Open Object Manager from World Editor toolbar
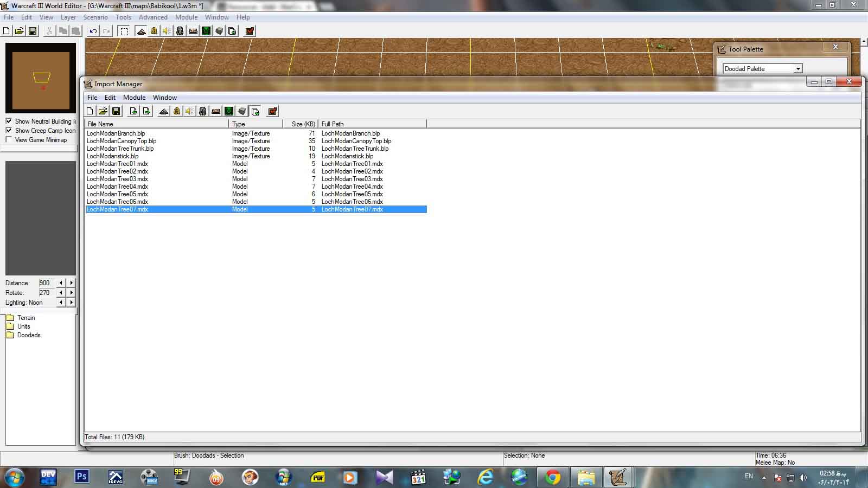Image resolution: width=868 pixels, height=488 pixels. [x=219, y=31]
